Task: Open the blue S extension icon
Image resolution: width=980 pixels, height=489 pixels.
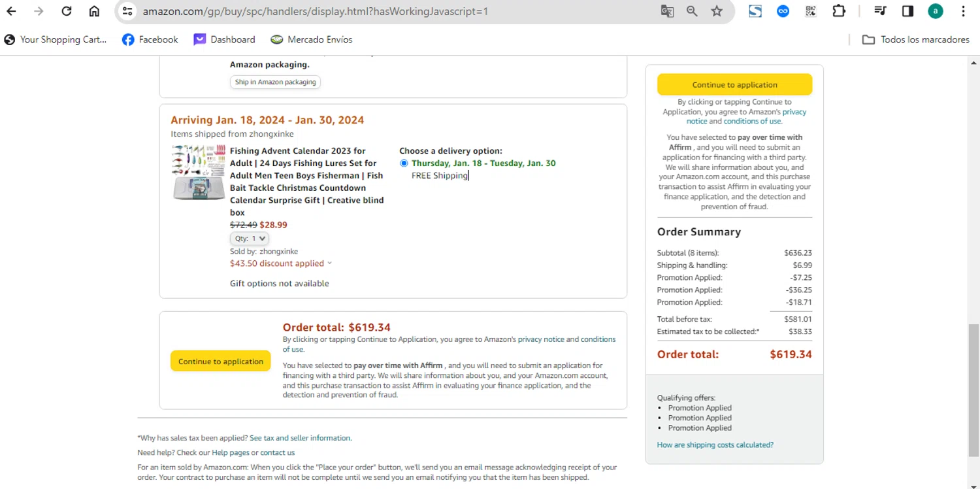Action: click(755, 11)
